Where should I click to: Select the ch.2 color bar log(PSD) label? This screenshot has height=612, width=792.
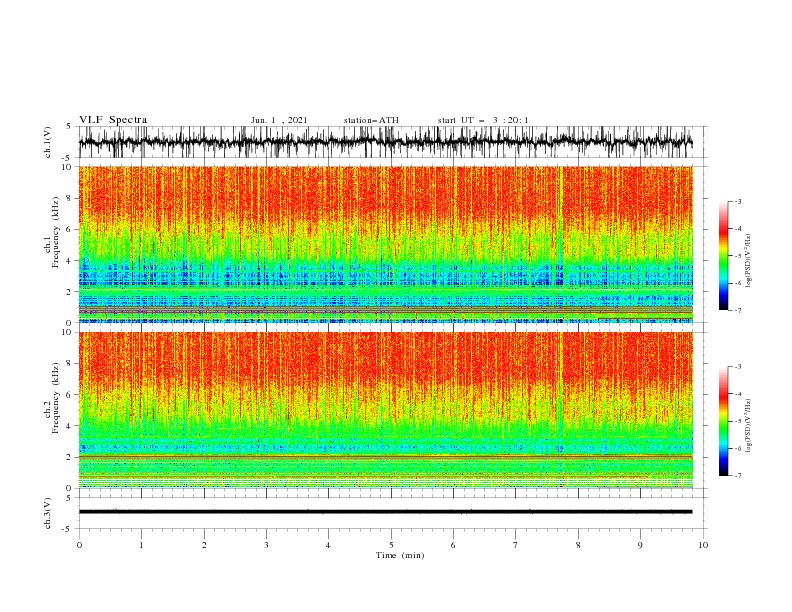point(748,425)
